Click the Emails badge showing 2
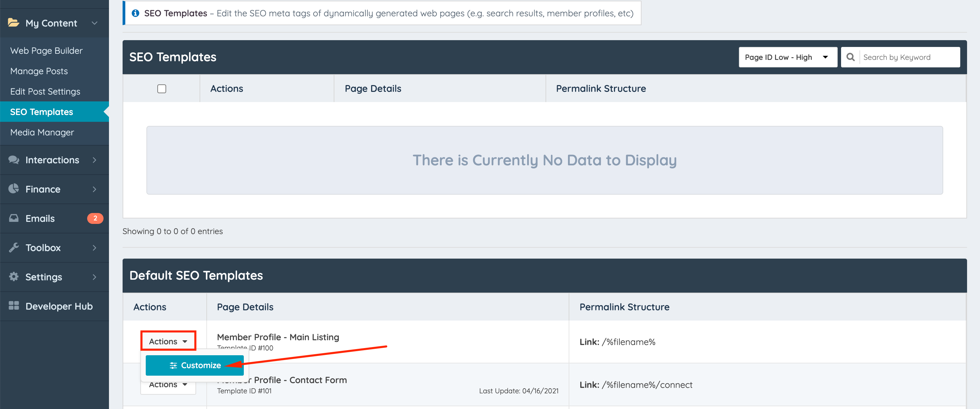Image resolution: width=980 pixels, height=409 pixels. click(95, 218)
